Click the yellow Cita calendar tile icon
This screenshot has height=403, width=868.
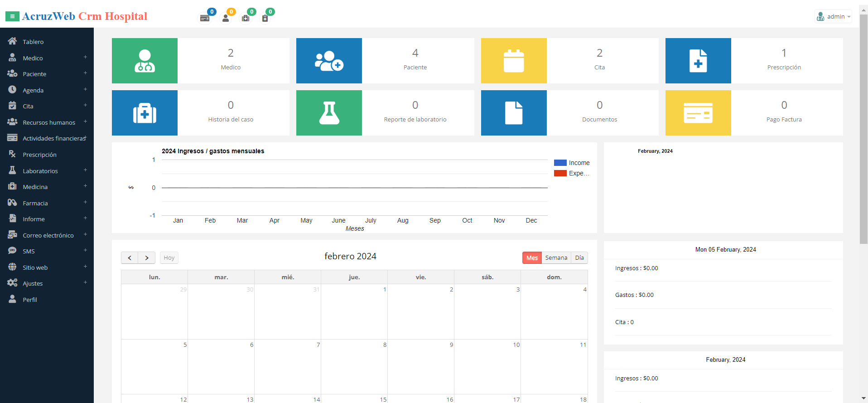(x=514, y=61)
